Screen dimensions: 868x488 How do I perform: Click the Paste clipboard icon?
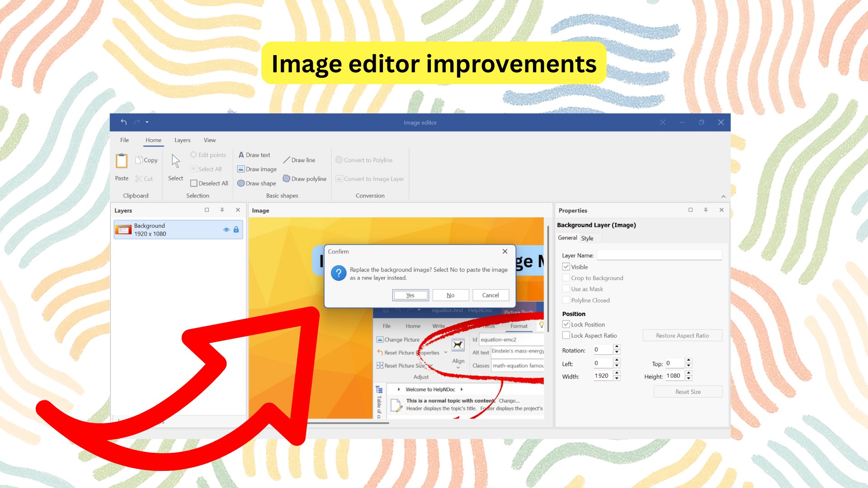[x=122, y=161]
